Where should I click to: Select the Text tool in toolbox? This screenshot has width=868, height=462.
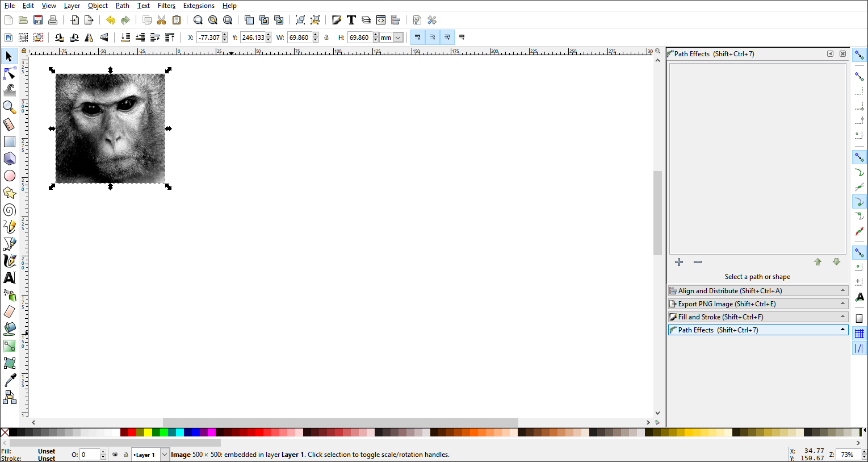pos(9,278)
